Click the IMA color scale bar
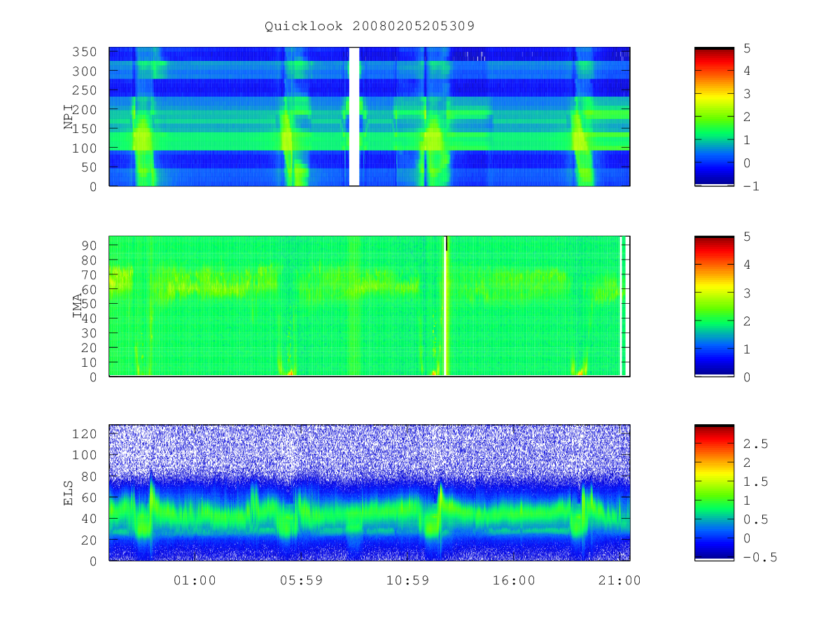The height and width of the screenshot is (630, 840). [x=714, y=306]
